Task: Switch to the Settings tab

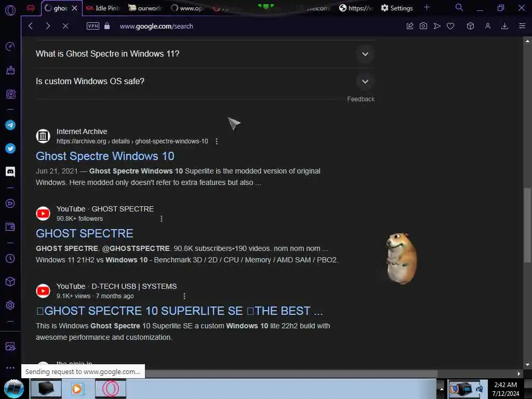Action: 397,8
